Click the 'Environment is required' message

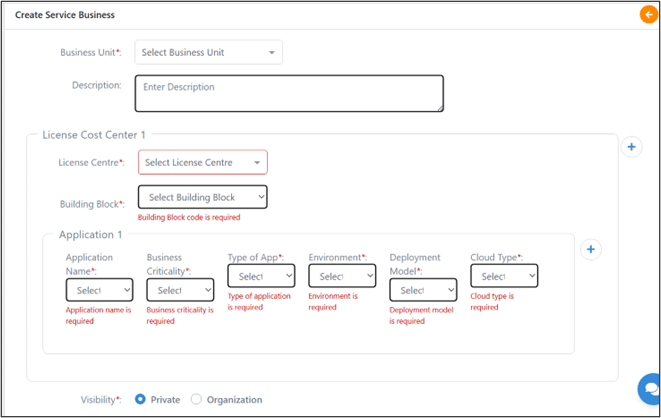333,301
